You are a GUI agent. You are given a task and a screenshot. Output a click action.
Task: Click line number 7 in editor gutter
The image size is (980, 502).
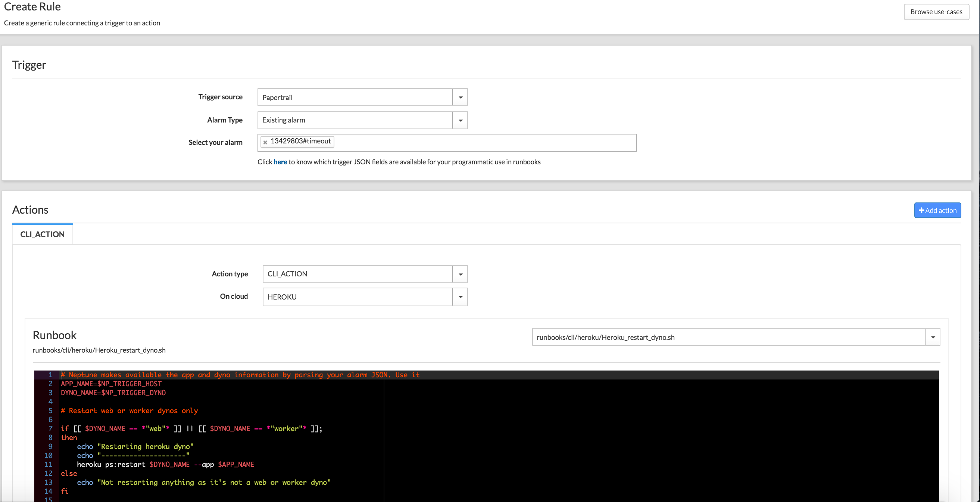[x=50, y=428]
